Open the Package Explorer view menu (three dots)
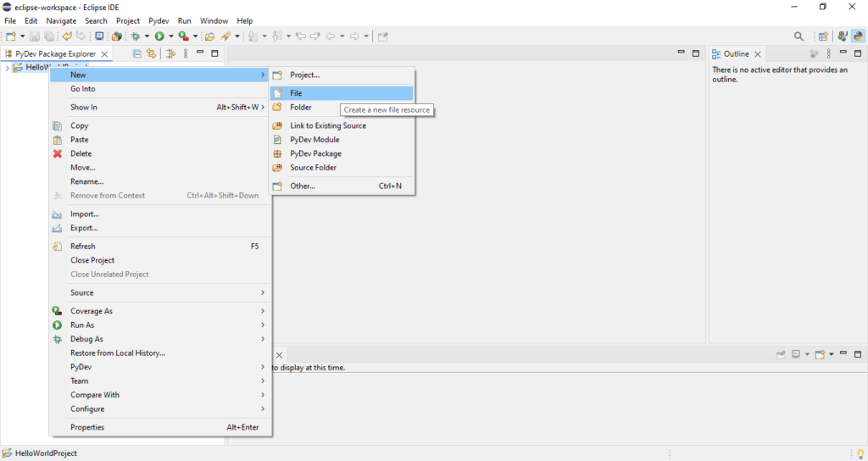The height and width of the screenshot is (461, 868). pos(186,53)
